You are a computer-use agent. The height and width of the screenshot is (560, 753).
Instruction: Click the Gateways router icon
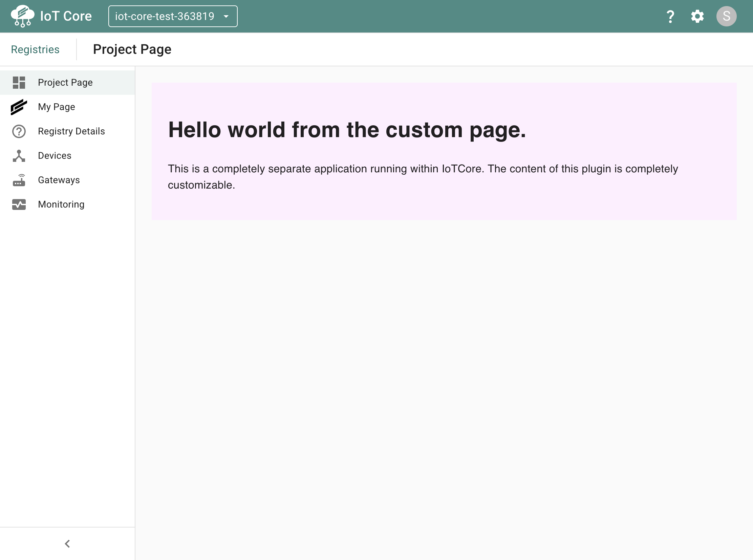[19, 180]
